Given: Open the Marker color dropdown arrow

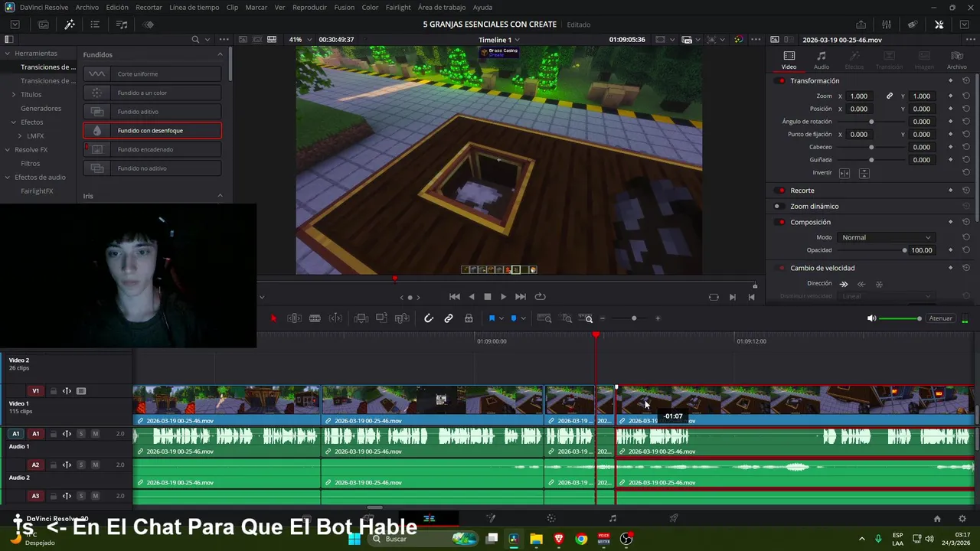Looking at the screenshot, I should 524,318.
